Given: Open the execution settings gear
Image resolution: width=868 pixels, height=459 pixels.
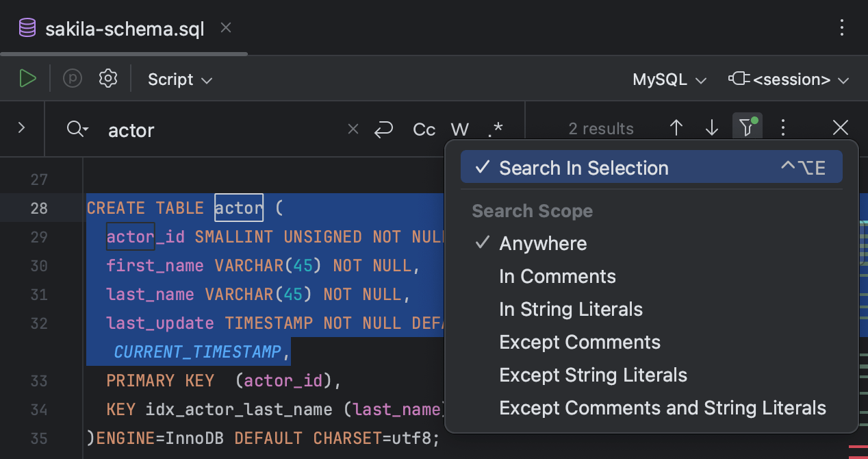Looking at the screenshot, I should tap(107, 78).
